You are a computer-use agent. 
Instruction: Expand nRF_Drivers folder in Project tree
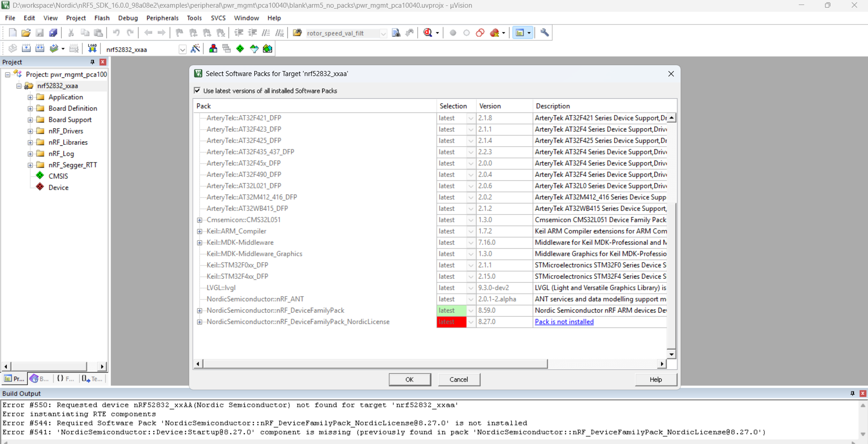(x=30, y=131)
